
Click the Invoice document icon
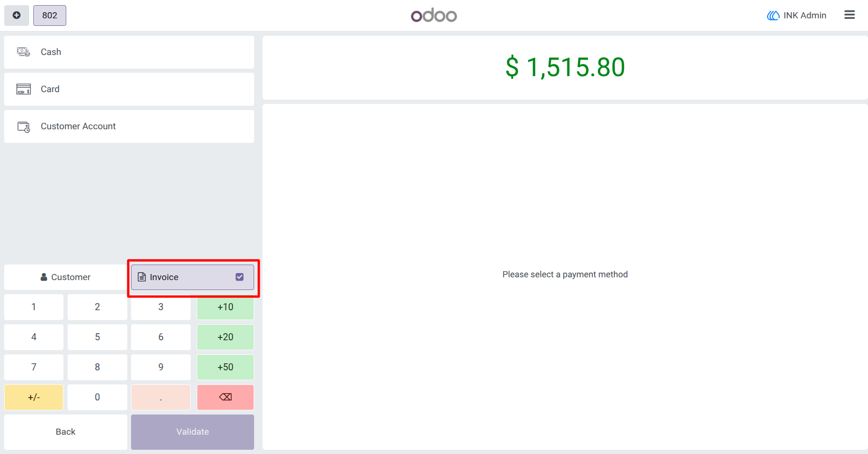click(x=141, y=277)
